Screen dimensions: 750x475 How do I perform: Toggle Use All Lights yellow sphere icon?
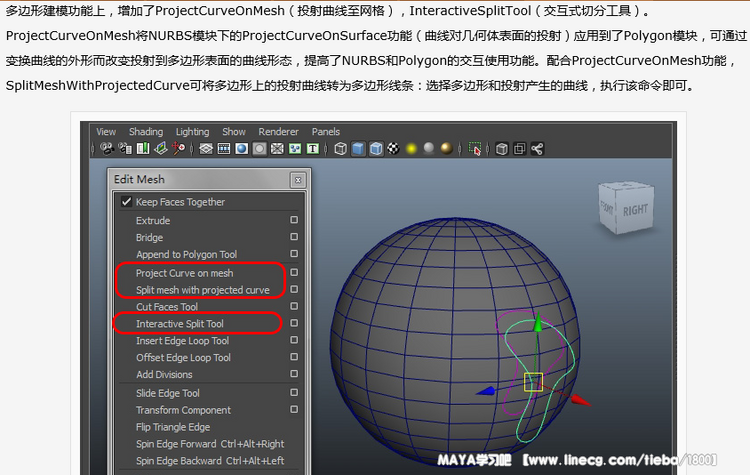point(411,149)
